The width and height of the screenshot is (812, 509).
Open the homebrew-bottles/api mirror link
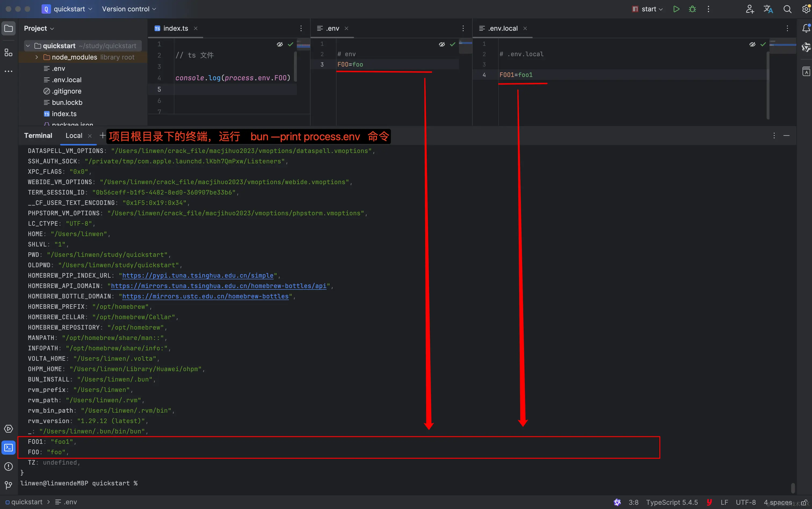(x=219, y=286)
